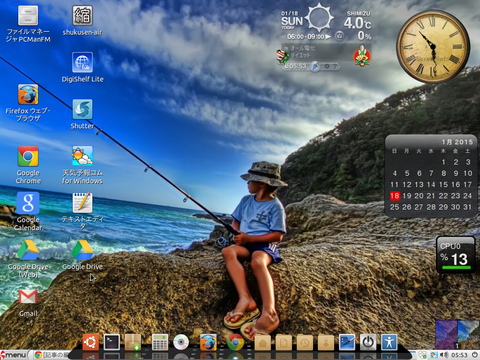Select date 1 in the calendar widget
The image size is (480, 360).
coord(444,162)
